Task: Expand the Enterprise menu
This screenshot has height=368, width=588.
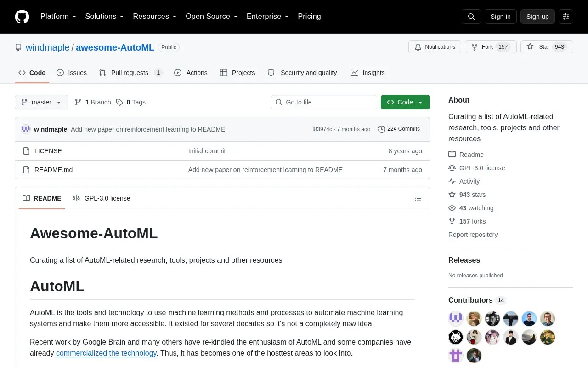Action: [268, 17]
